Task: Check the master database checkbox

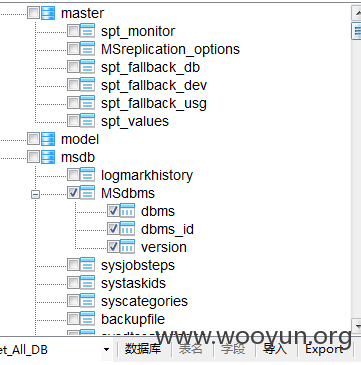Action: click(33, 13)
